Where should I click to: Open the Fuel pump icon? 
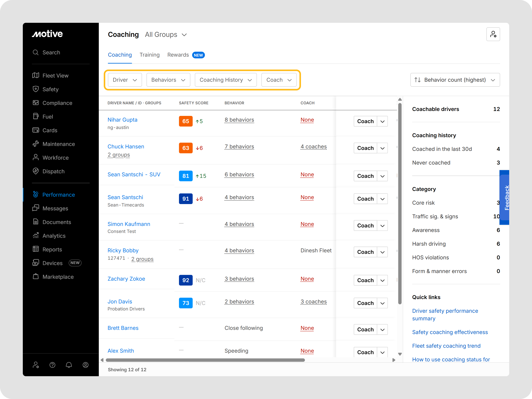(x=36, y=116)
